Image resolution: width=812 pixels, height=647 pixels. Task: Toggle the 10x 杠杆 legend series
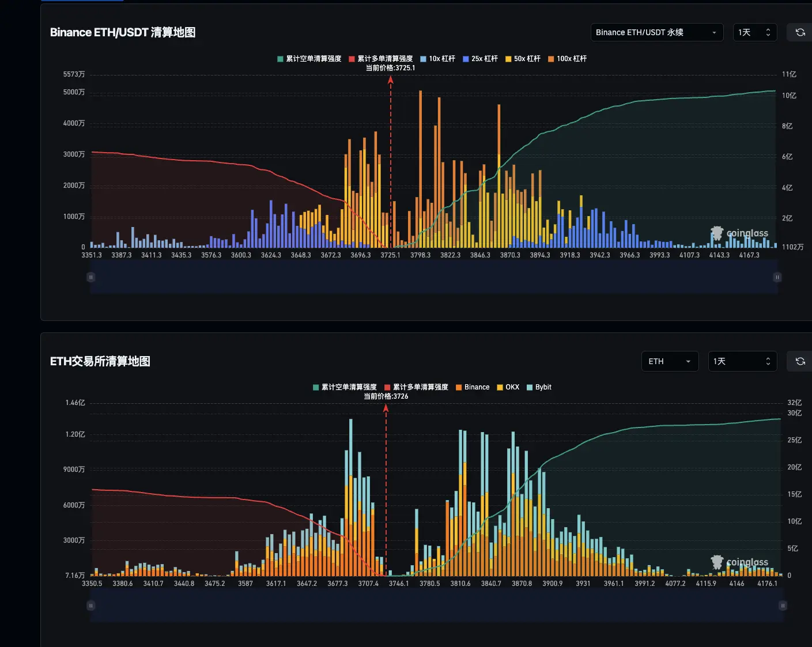[438, 59]
